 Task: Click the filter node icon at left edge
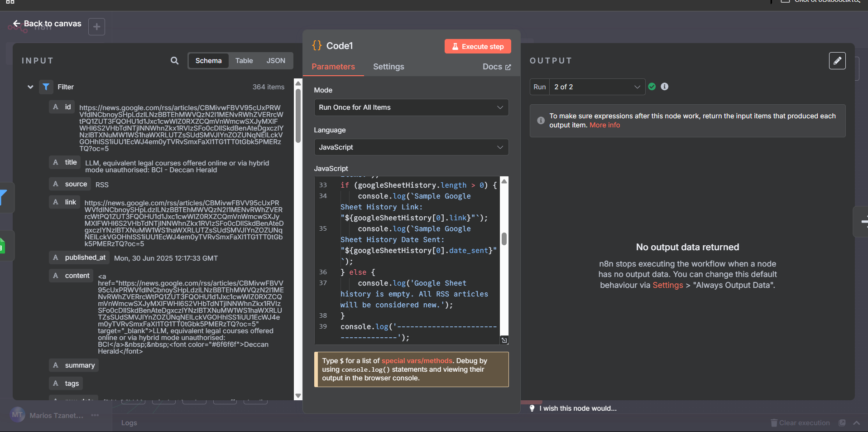[4, 197]
